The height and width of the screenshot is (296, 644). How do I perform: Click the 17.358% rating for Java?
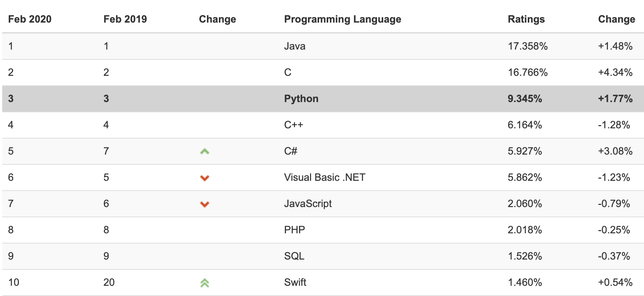tap(528, 46)
